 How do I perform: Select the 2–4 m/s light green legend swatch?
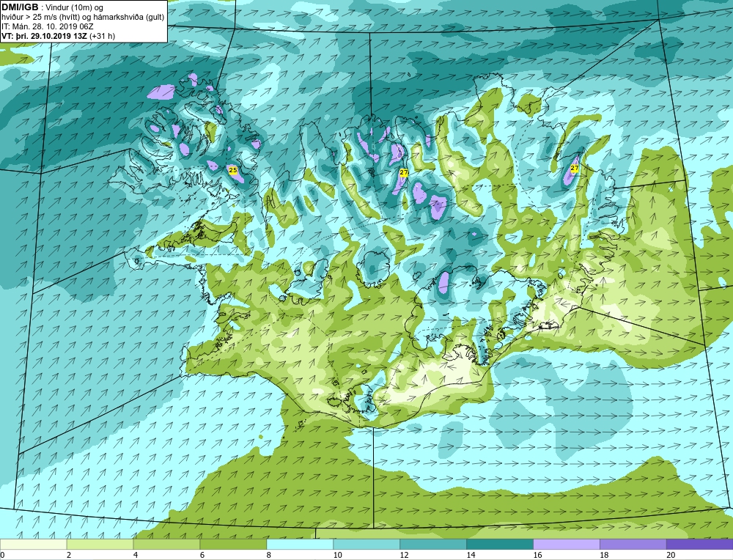tap(100, 544)
